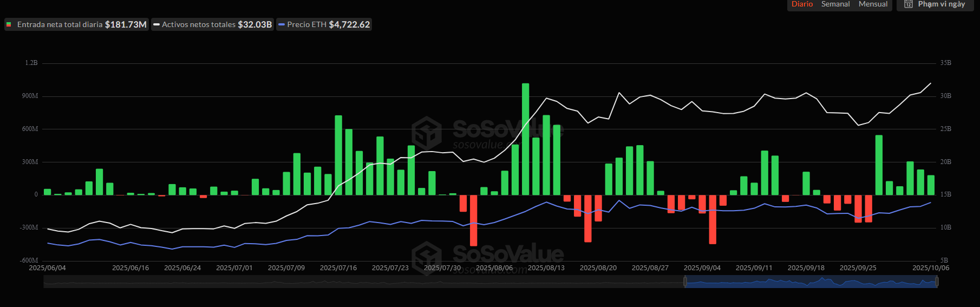Click the 2025/10/06 date label

pos(931,268)
